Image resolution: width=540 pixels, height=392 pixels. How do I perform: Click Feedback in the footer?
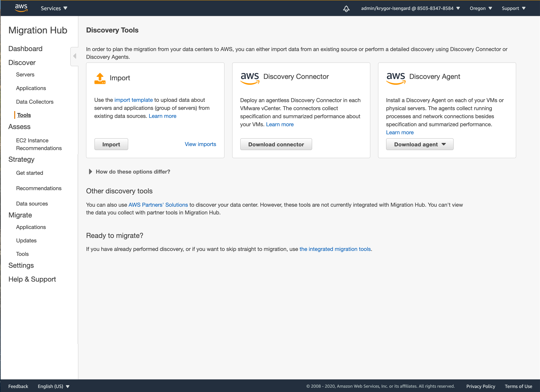click(18, 386)
